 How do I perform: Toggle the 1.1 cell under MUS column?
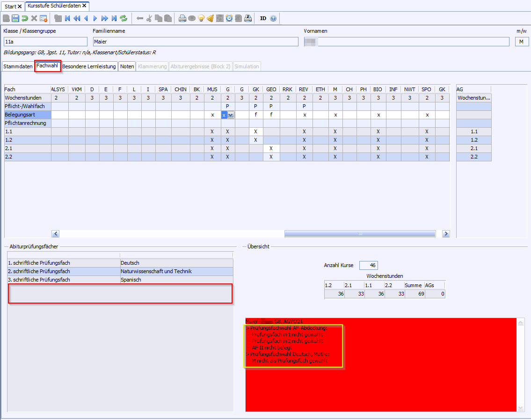(212, 132)
